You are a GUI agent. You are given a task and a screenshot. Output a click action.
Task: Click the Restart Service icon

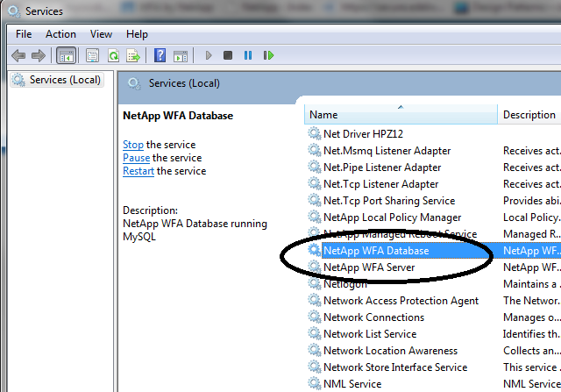[269, 55]
